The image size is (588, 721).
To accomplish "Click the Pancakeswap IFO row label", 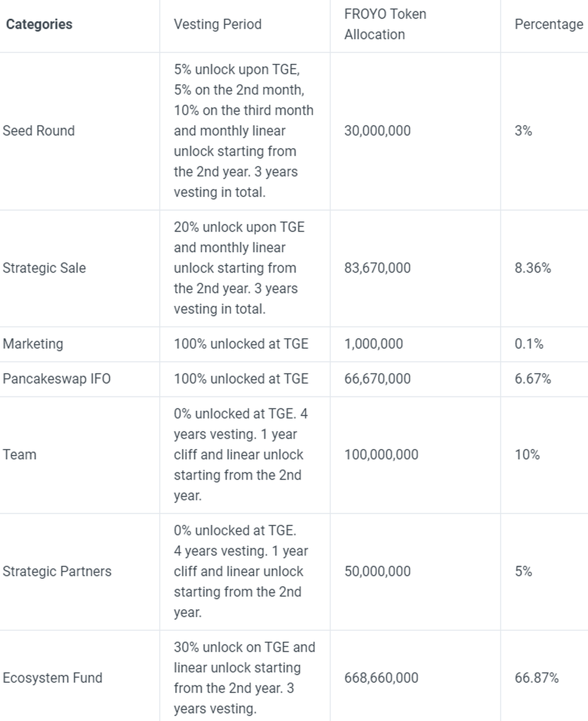I will point(57,379).
